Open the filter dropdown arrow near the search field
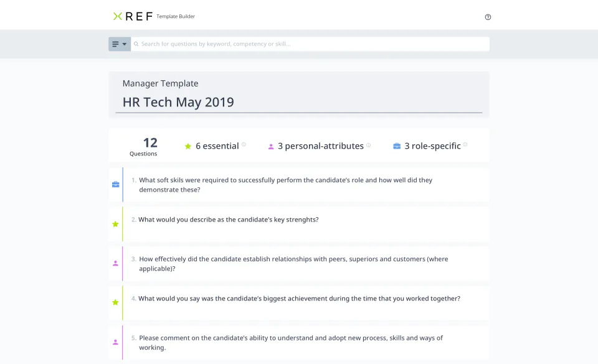The image size is (598, 364). point(124,44)
